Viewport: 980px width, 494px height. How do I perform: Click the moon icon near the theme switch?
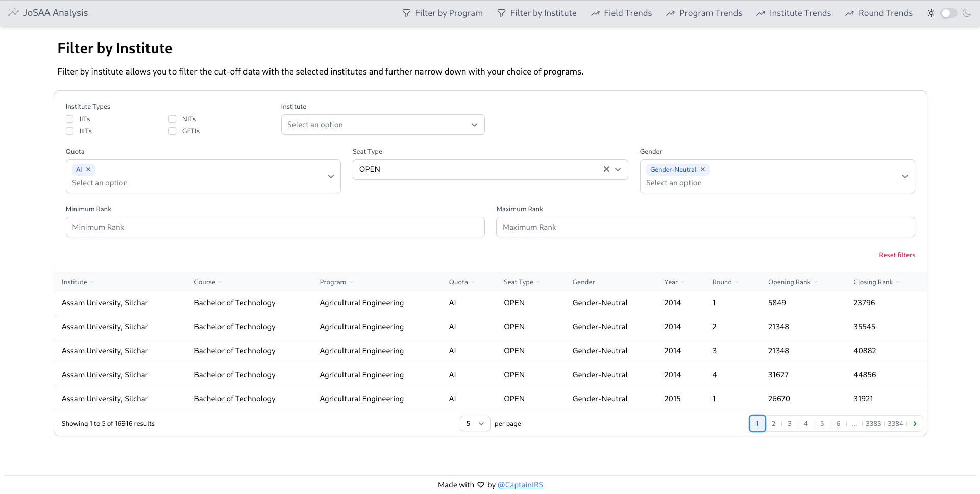968,13
